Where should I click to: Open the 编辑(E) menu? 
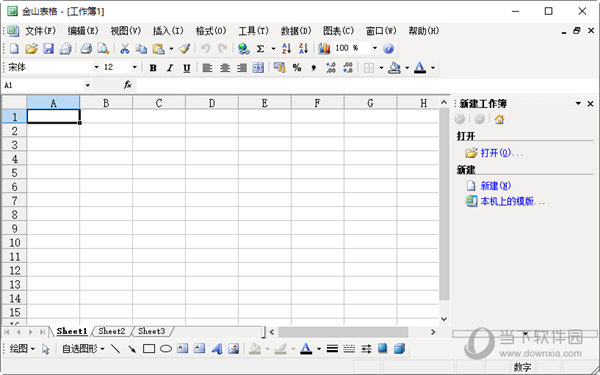point(83,31)
